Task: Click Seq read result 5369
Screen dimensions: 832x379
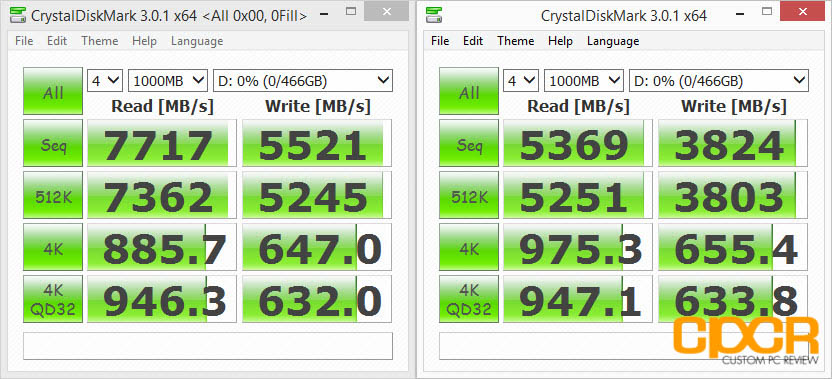Action: coord(578,143)
